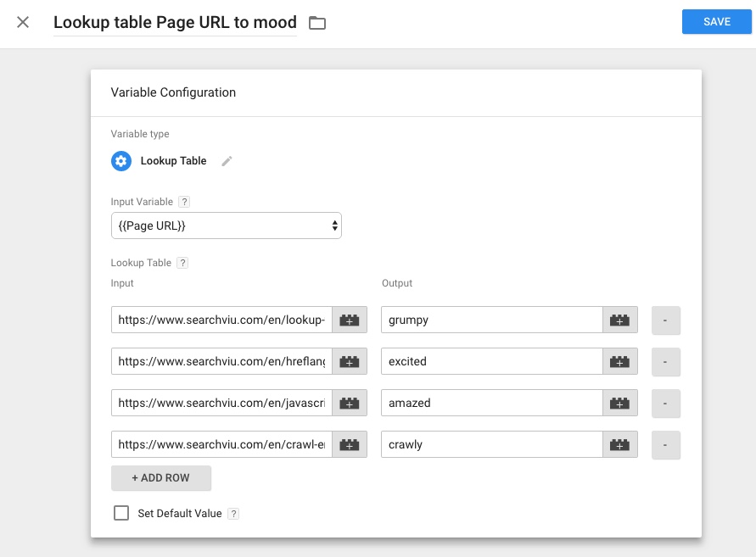Open the Input Variable {{Page URL}} dropdown
This screenshot has width=756, height=557.
(x=227, y=226)
